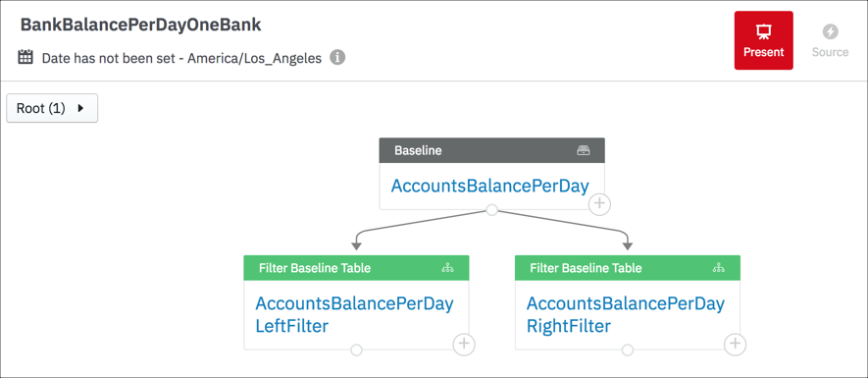Select the left green Filter Baseline Table header

356,268
